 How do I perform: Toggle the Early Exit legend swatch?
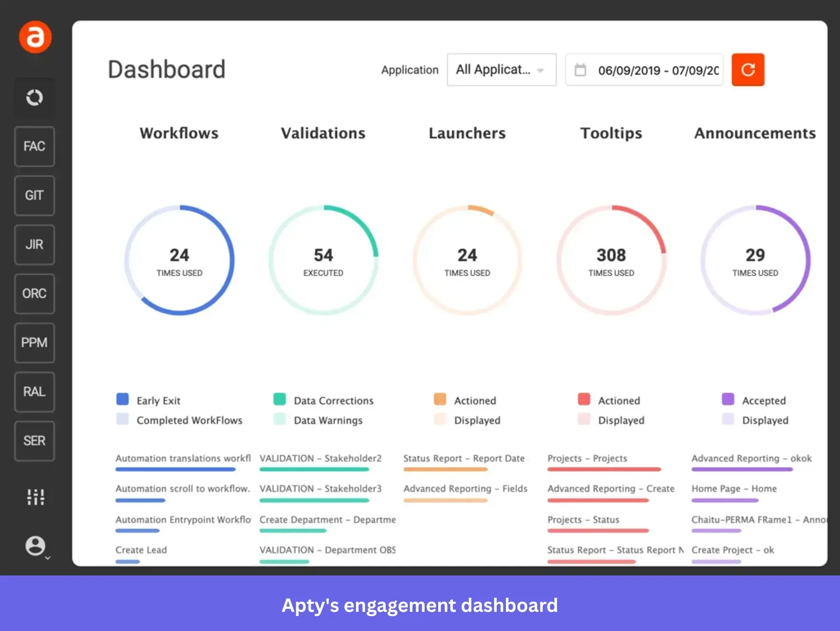[x=122, y=400]
